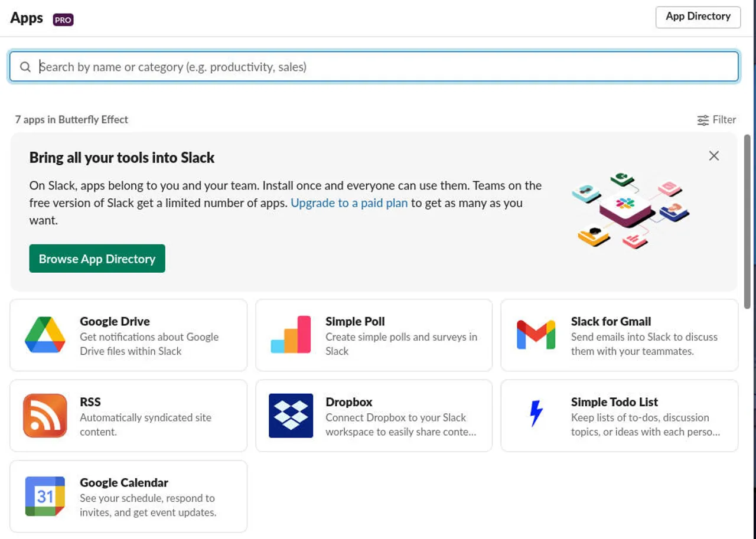Open the Google Calendar app card
The width and height of the screenshot is (756, 539).
coord(128,496)
